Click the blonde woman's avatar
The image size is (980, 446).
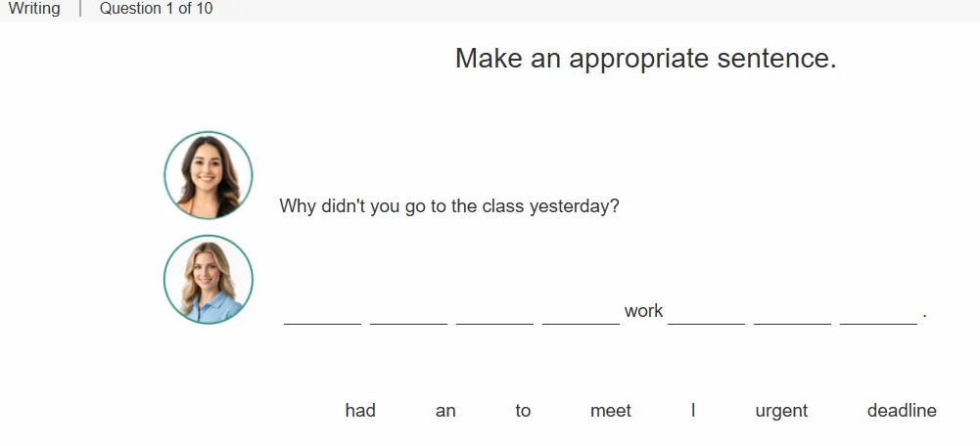(x=209, y=279)
